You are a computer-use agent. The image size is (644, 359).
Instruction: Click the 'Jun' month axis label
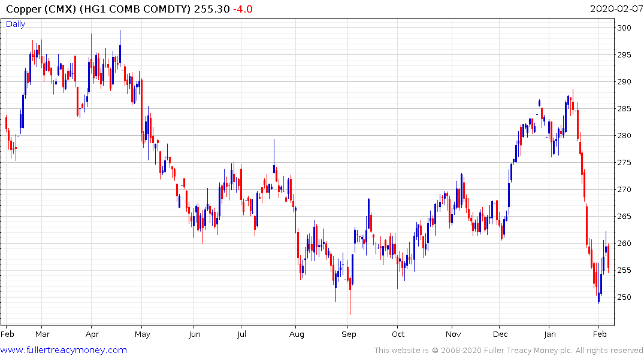tap(195, 334)
